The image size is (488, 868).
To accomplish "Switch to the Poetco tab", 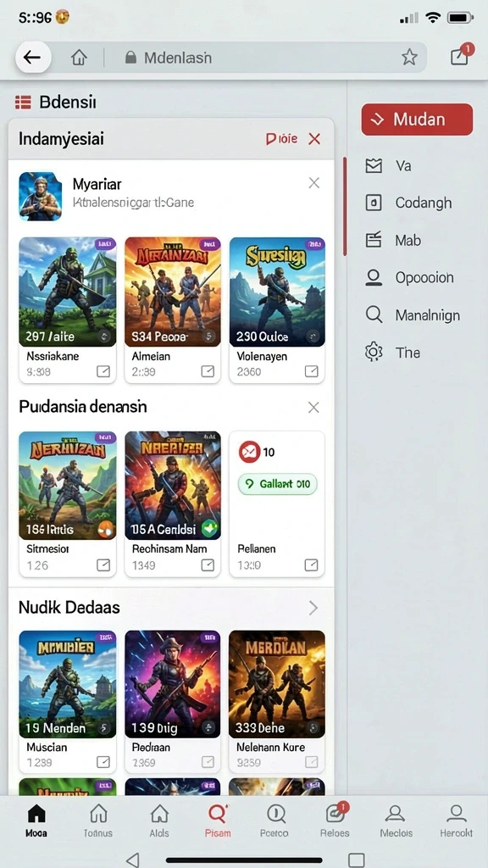I will point(275,821).
